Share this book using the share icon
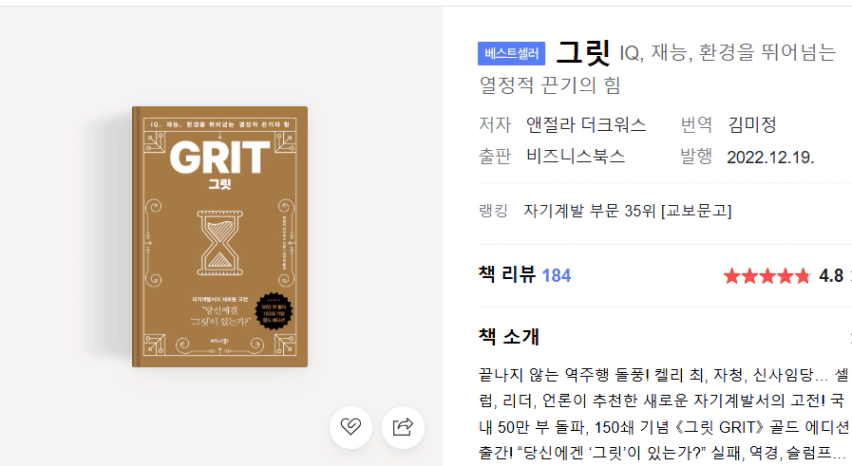The width and height of the screenshot is (852, 466). pos(403,427)
